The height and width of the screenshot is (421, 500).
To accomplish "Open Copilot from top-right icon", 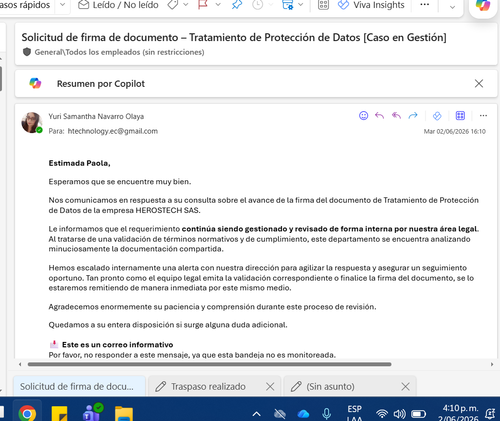I will pos(483,5).
